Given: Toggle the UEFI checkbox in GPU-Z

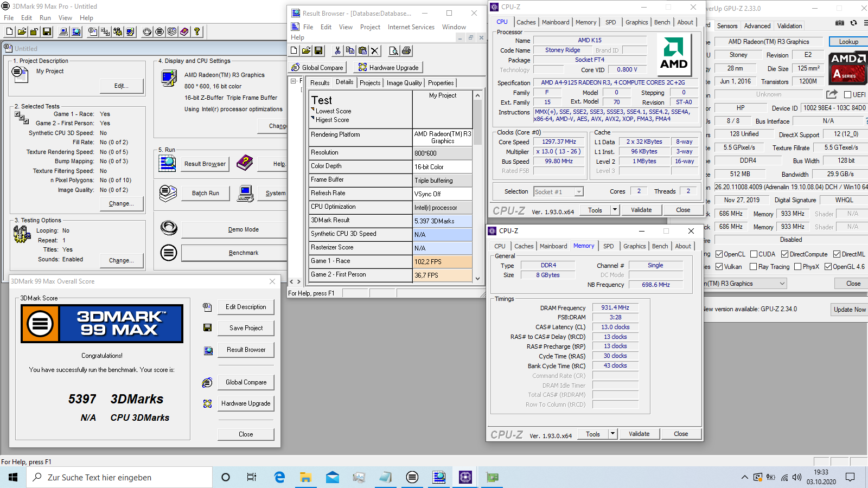Looking at the screenshot, I should (848, 95).
